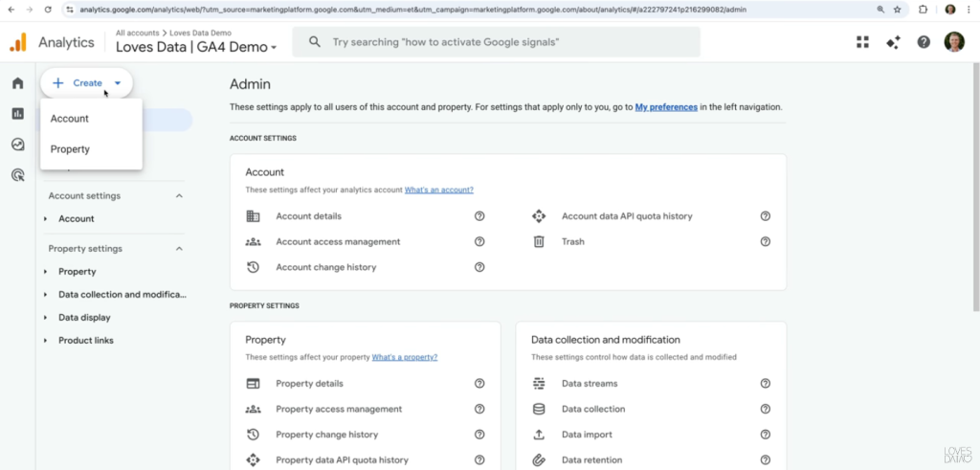This screenshot has height=470, width=980.
Task: Open Property change history setting
Action: point(327,435)
